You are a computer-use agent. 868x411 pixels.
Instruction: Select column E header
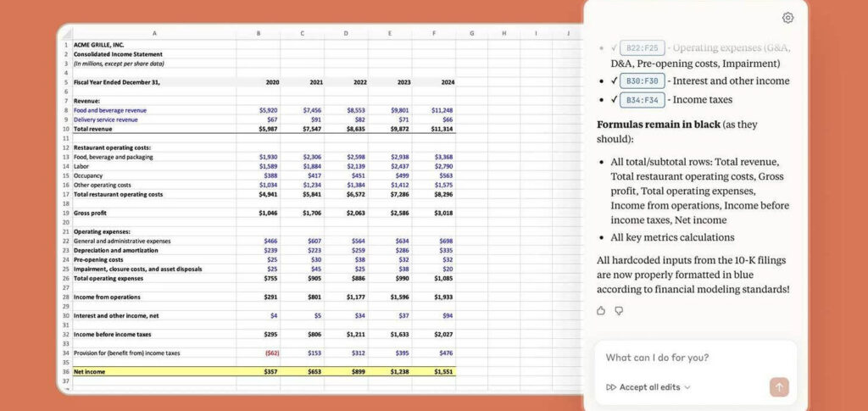(390, 33)
